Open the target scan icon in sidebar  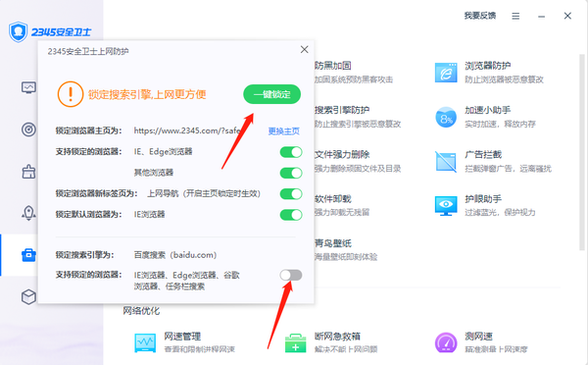click(28, 130)
